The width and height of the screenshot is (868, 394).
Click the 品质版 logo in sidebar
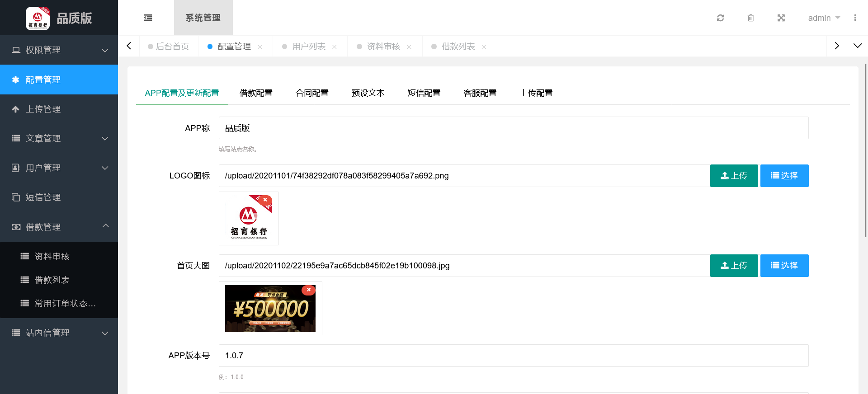tap(59, 18)
